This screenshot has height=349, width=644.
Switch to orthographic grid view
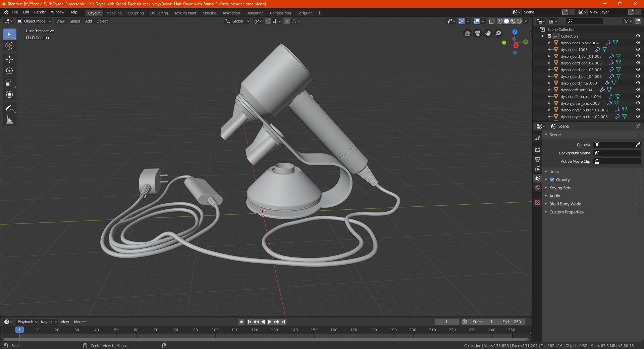(467, 33)
